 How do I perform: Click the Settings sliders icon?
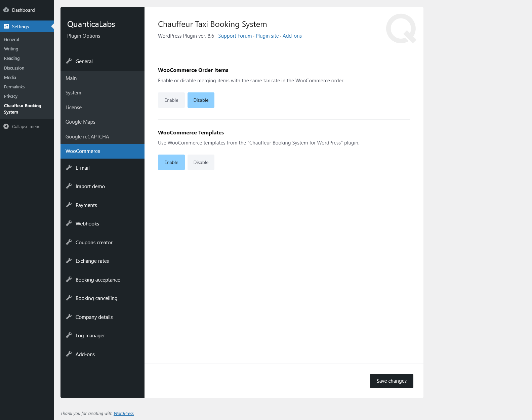[x=6, y=26]
